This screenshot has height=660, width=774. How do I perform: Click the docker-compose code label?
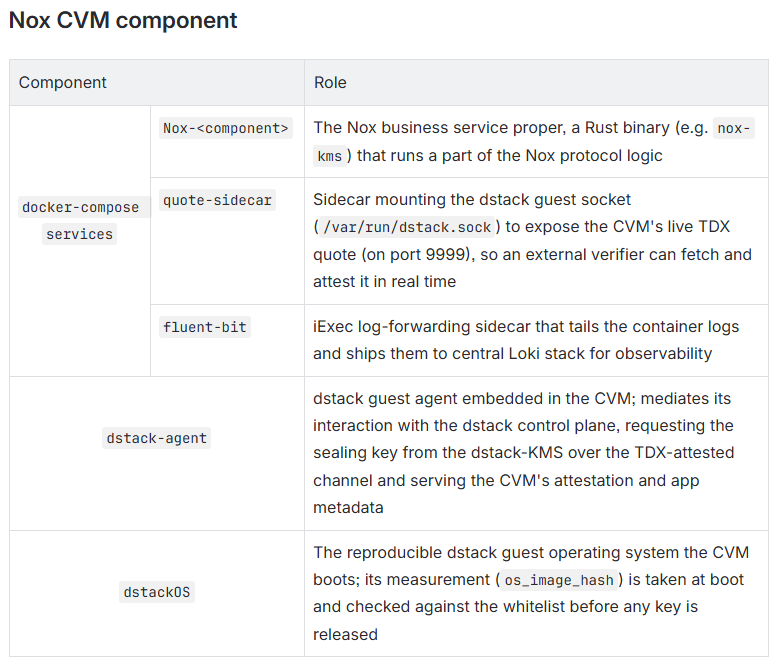point(80,207)
